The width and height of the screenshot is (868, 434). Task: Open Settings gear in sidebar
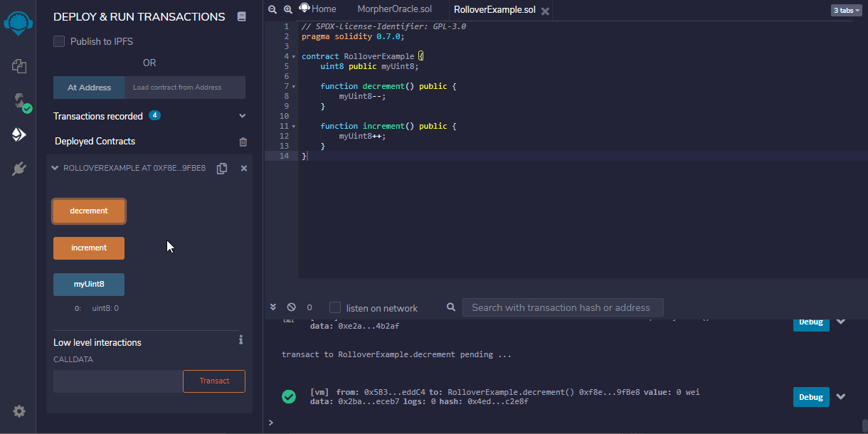pos(19,411)
